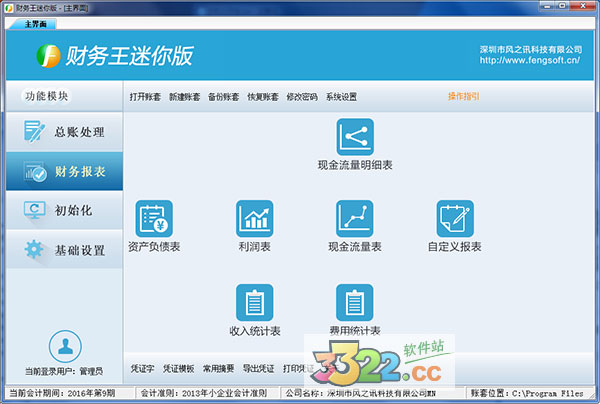Switch to the 主界面 tab
The height and width of the screenshot is (404, 600).
tap(35, 24)
